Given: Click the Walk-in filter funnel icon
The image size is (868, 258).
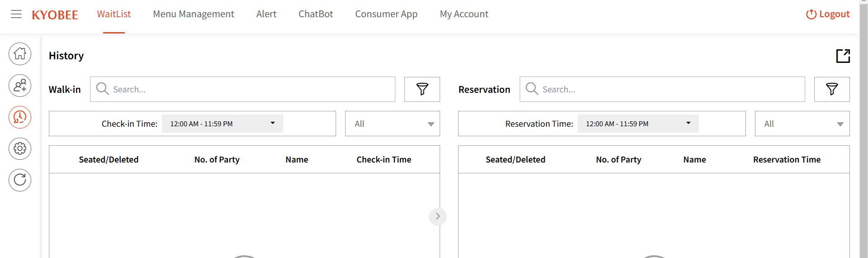Looking at the screenshot, I should [x=422, y=89].
